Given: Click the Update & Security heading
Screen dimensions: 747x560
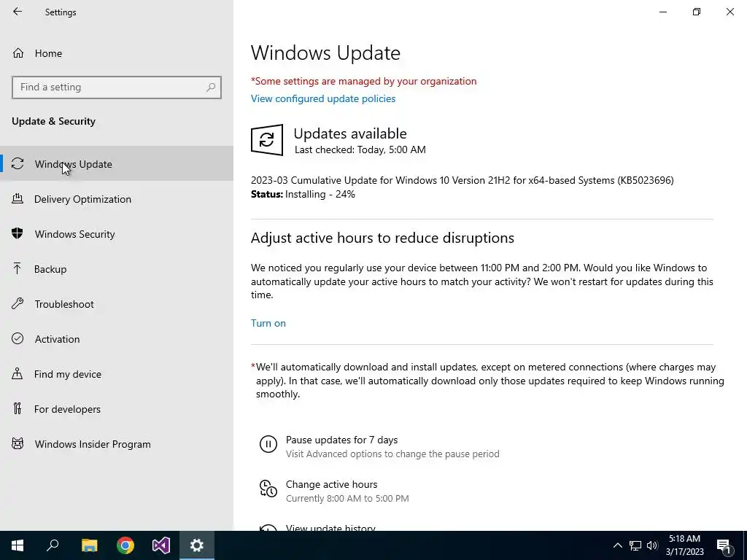Looking at the screenshot, I should tap(53, 121).
